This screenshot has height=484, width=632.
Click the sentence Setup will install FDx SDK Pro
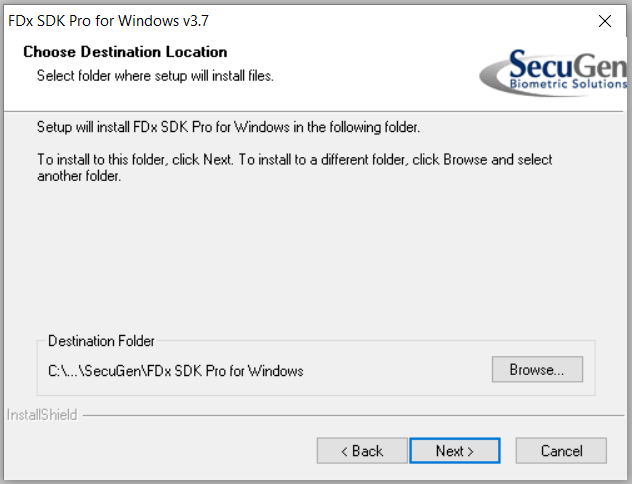[228, 127]
